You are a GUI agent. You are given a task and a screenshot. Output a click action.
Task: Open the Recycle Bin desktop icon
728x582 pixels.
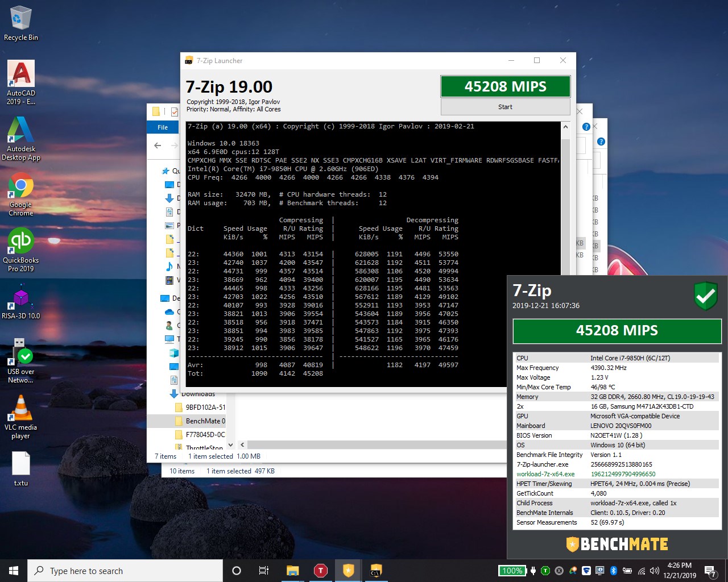pyautogui.click(x=20, y=24)
